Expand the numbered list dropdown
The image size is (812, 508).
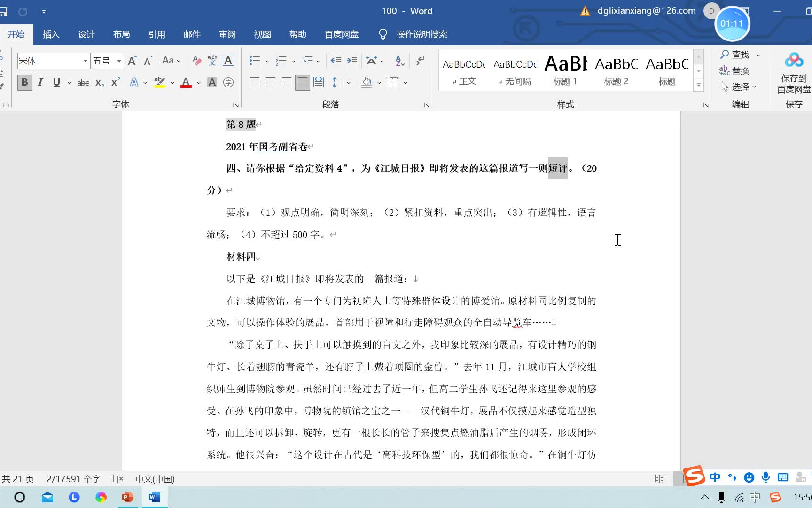pyautogui.click(x=294, y=61)
